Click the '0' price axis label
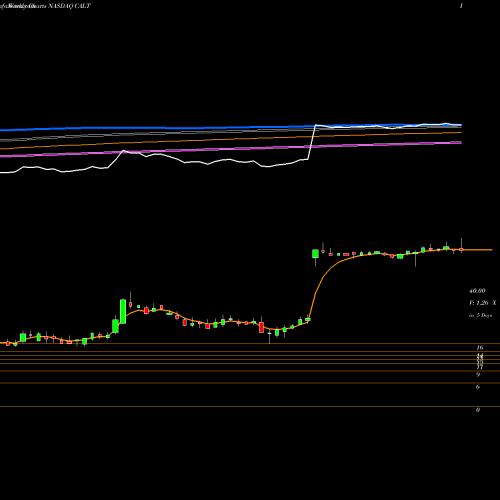Image resolution: width=500 pixels, height=500 pixels. (x=478, y=410)
